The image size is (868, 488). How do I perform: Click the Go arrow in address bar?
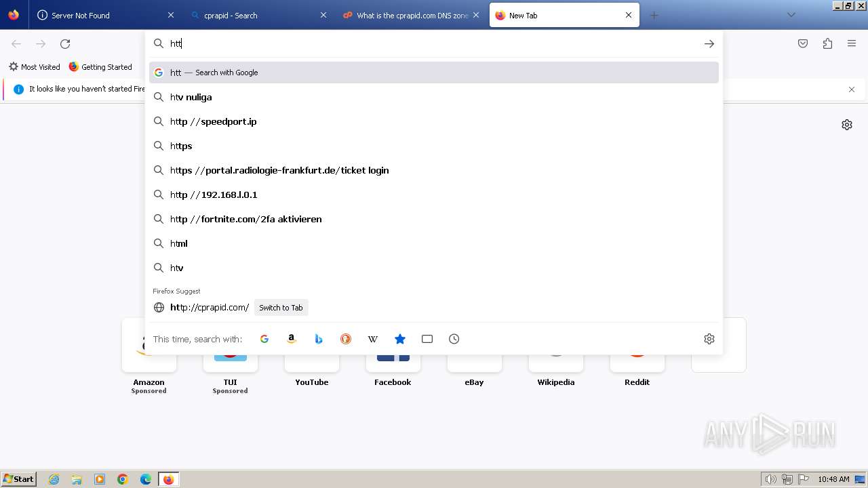click(x=709, y=43)
